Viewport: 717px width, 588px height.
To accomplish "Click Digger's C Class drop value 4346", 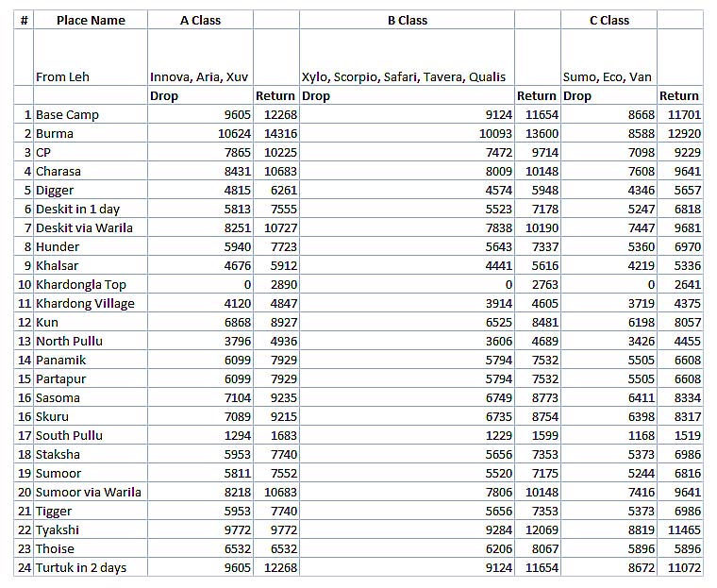I will click(x=635, y=190).
